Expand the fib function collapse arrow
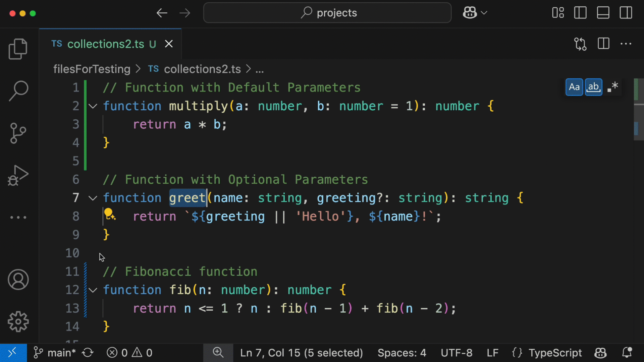The height and width of the screenshot is (362, 644). (x=93, y=290)
